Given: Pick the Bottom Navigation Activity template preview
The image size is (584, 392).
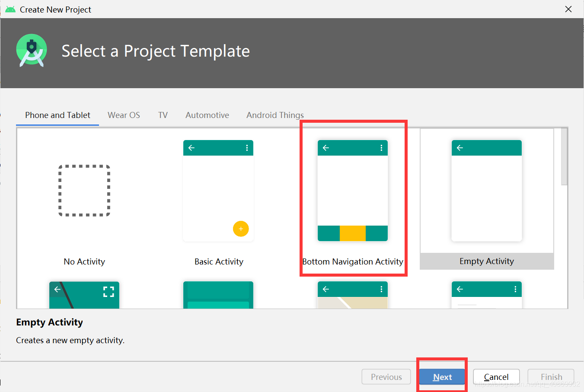Looking at the screenshot, I should [x=353, y=191].
